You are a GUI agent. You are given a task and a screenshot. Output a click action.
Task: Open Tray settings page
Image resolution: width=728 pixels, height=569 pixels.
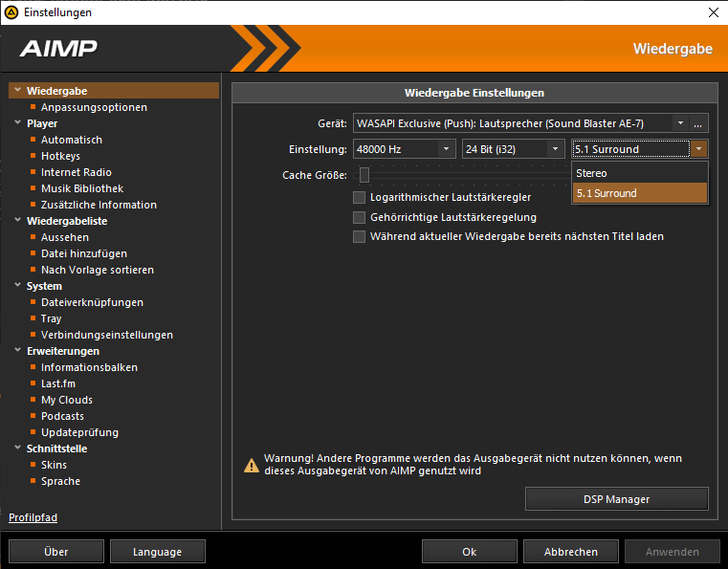click(x=51, y=318)
